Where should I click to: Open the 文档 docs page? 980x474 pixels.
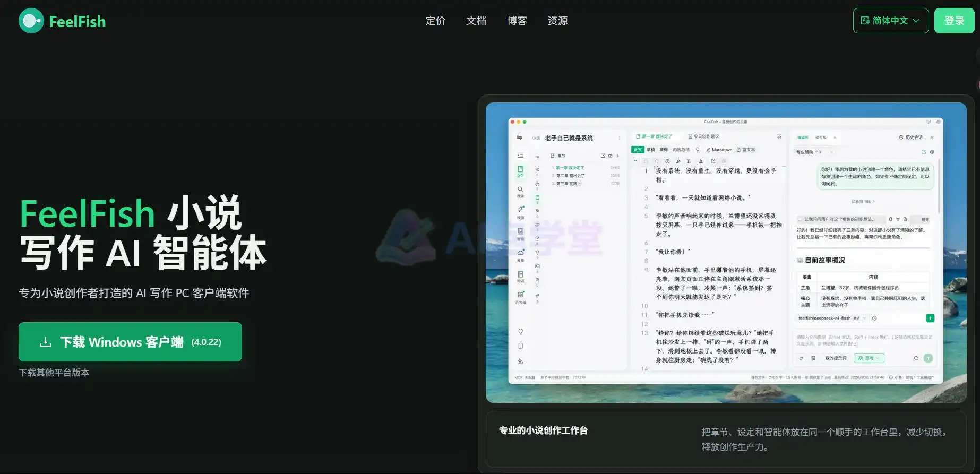(476, 21)
